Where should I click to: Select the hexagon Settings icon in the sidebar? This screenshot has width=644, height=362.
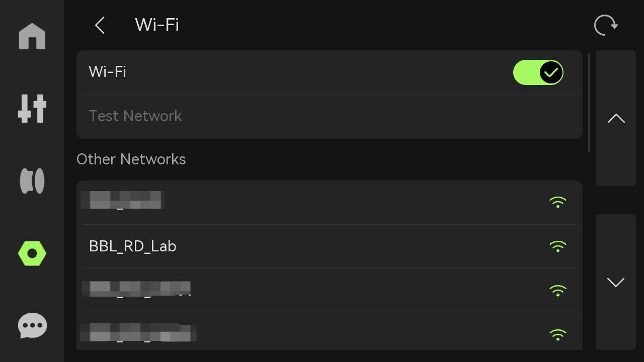pos(32,253)
